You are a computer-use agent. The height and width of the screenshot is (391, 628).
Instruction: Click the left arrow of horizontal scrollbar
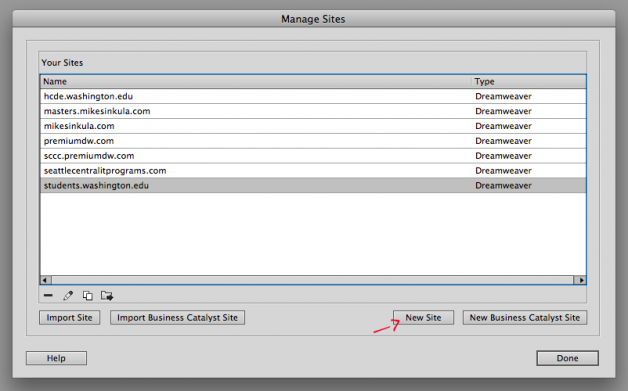[45, 280]
